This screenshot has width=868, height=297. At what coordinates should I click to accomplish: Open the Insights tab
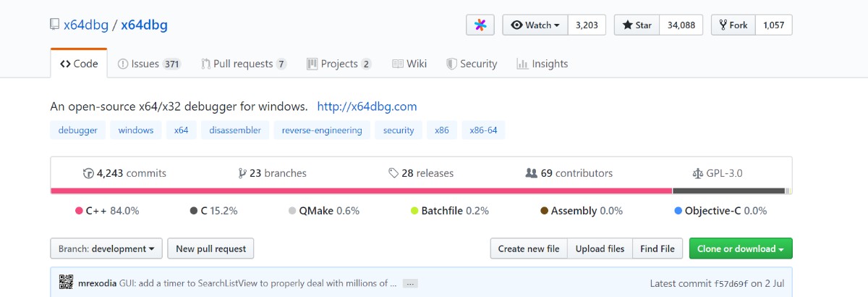tap(542, 64)
